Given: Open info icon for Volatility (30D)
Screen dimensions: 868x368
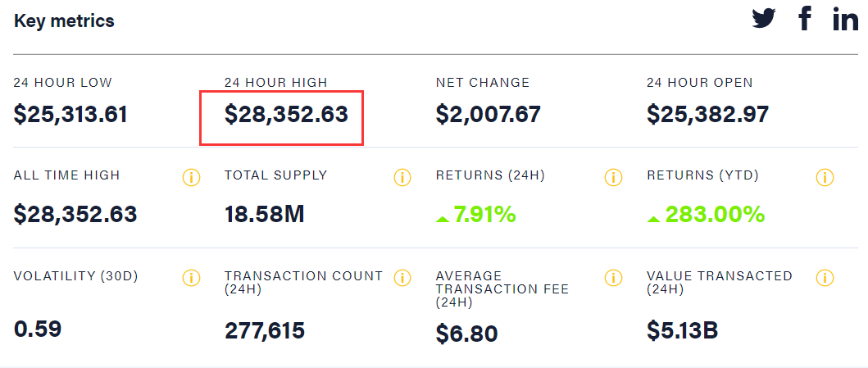Looking at the screenshot, I should 191,277.
